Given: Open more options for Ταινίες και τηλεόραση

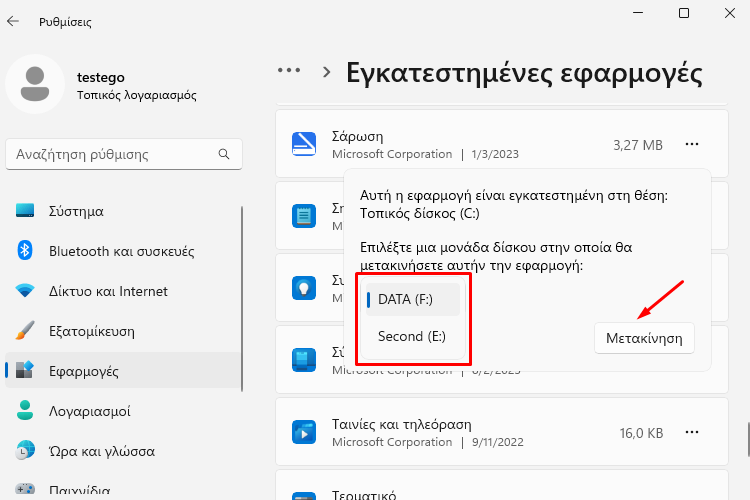Looking at the screenshot, I should (x=692, y=432).
